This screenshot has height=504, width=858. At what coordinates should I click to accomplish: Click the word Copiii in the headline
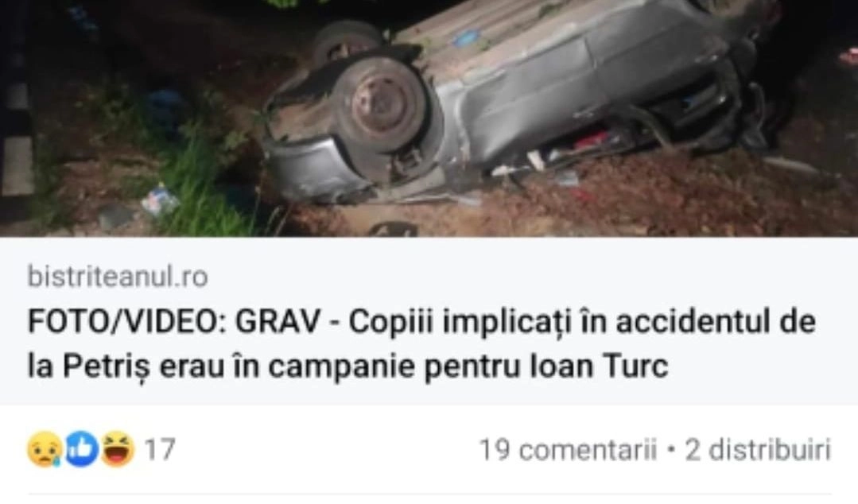[x=391, y=323]
